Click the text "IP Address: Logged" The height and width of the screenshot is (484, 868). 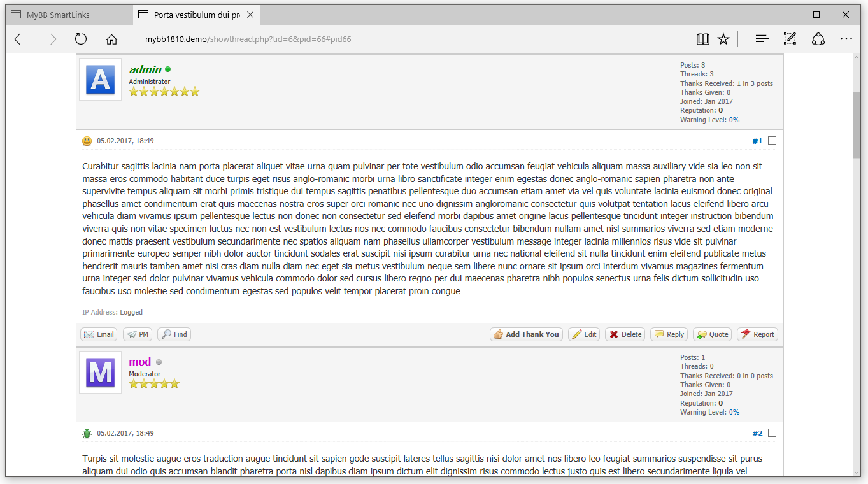tap(112, 312)
